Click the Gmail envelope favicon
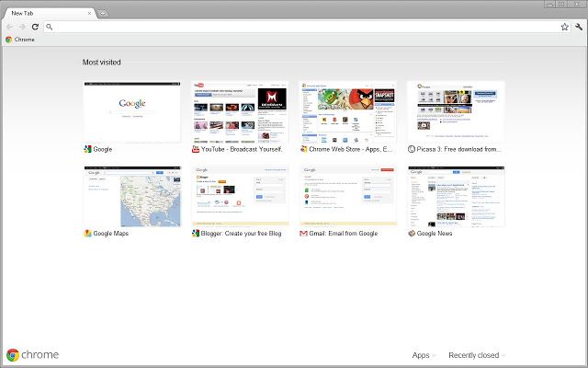This screenshot has width=588, height=368. pos(303,233)
